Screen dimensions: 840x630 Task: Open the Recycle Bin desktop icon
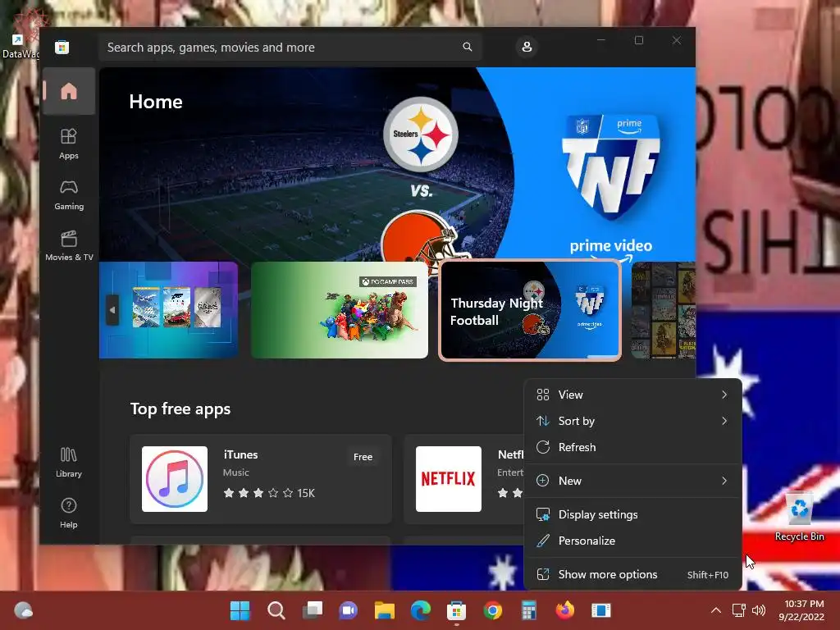[799, 517]
